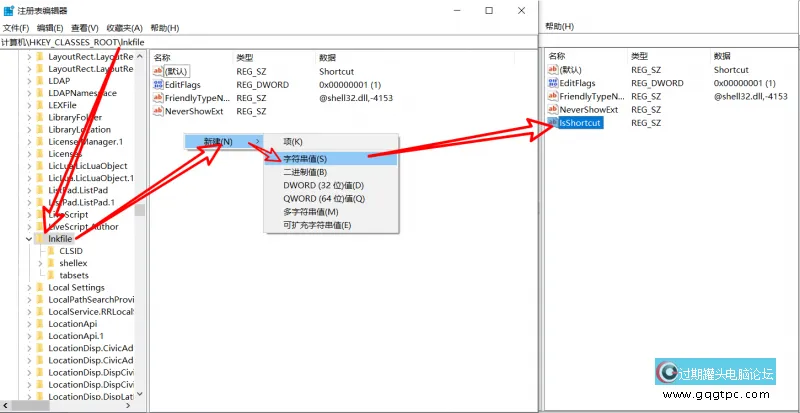Image resolution: width=800 pixels, height=413 pixels.
Task: Click the (默认) value icon in right panel
Action: 553,70
